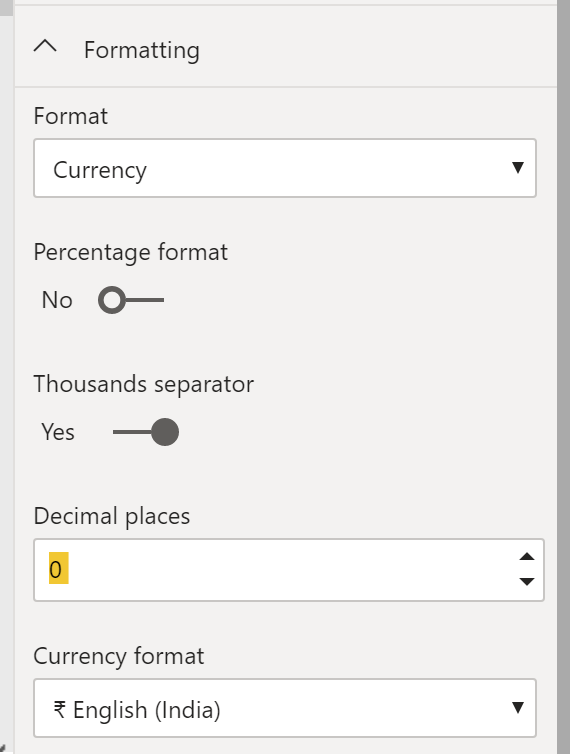Viewport: 570px width, 754px height.
Task: Open the Currency format dropdown
Action: (285, 708)
